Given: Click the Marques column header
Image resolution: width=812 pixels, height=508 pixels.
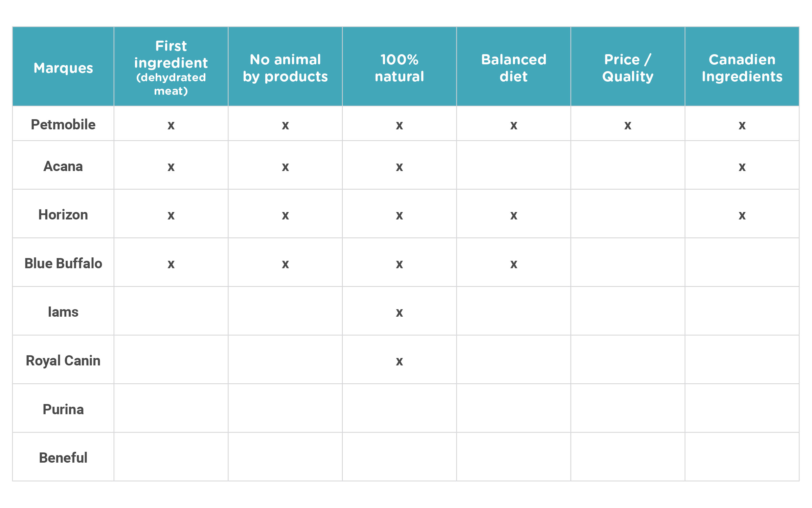Looking at the screenshot, I should point(63,68).
